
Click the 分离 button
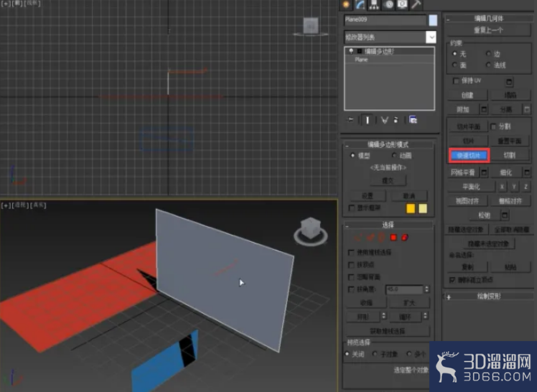tap(506, 110)
